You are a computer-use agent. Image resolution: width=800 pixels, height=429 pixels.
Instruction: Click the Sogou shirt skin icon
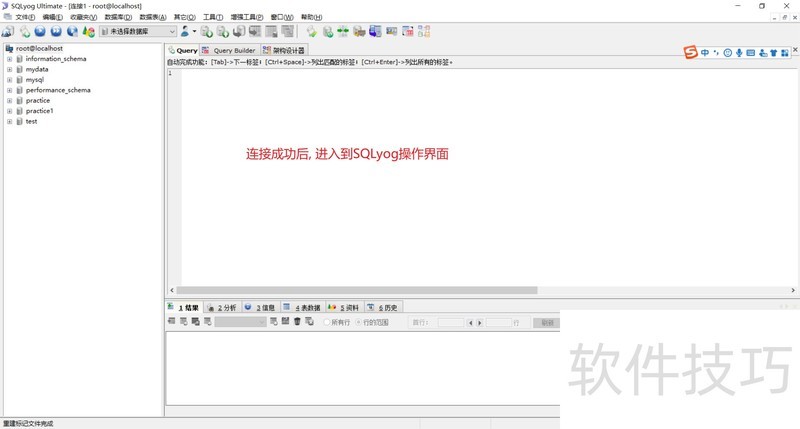click(773, 53)
